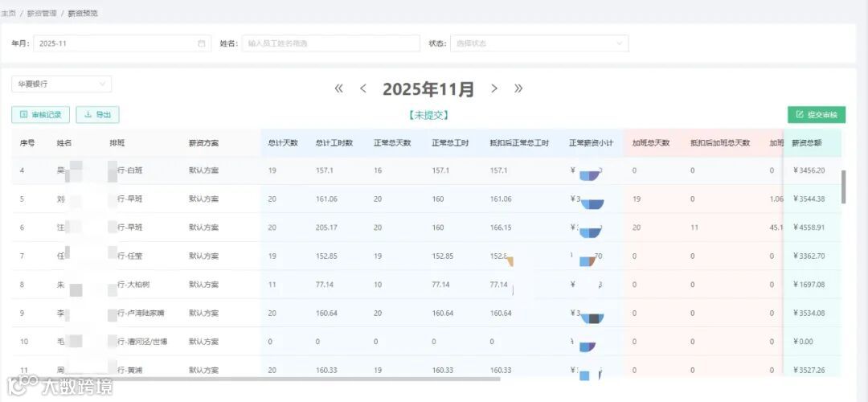This screenshot has width=868, height=402.
Task: Click 默认方案 cell in row 8
Action: (203, 285)
